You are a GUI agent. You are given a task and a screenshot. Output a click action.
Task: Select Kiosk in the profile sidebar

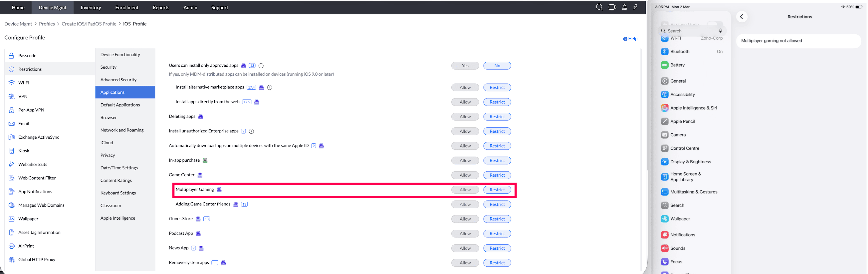50,151
